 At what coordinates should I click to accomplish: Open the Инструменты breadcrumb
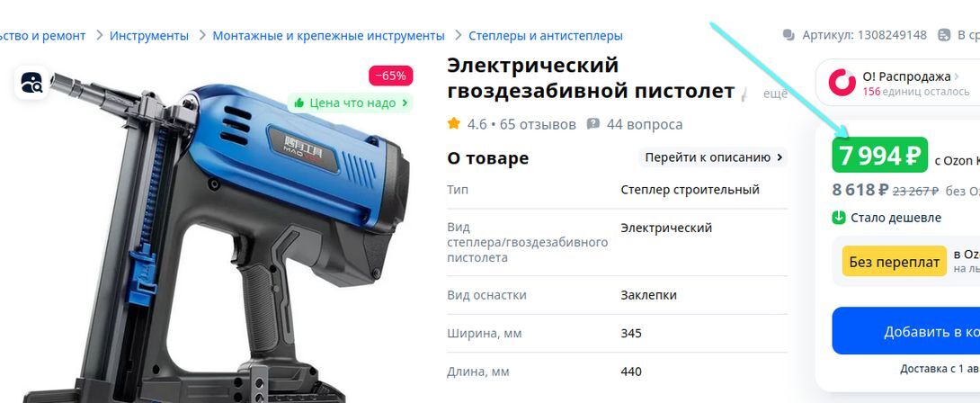click(148, 36)
